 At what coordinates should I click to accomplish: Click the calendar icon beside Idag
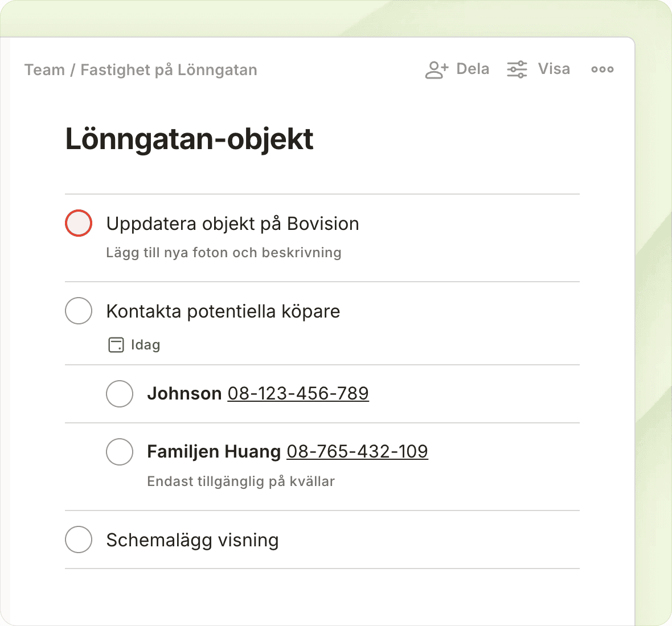(116, 345)
